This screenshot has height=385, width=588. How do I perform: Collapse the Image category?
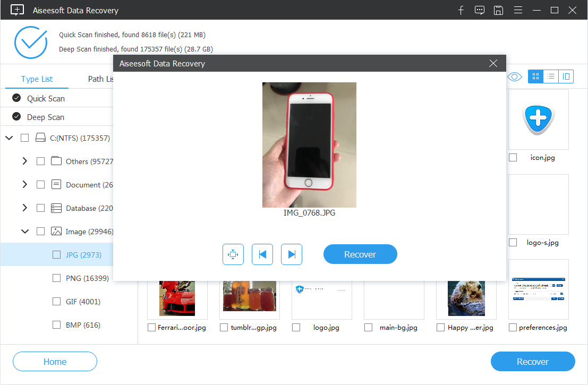tap(25, 232)
